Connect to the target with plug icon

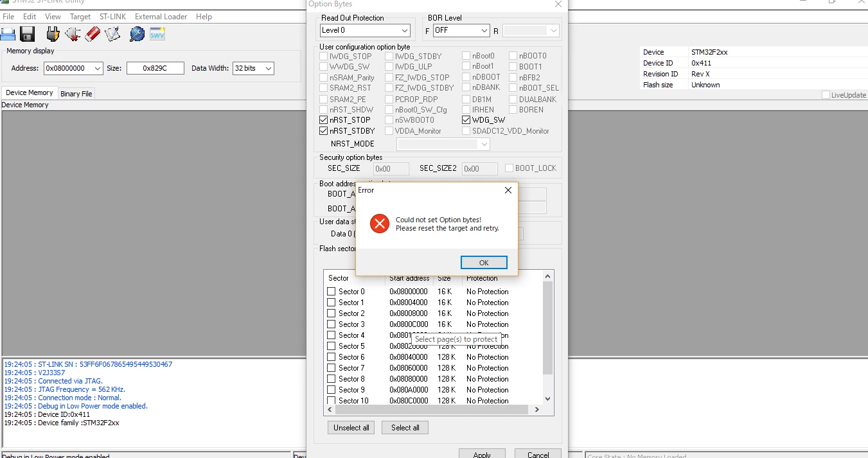coord(53,34)
